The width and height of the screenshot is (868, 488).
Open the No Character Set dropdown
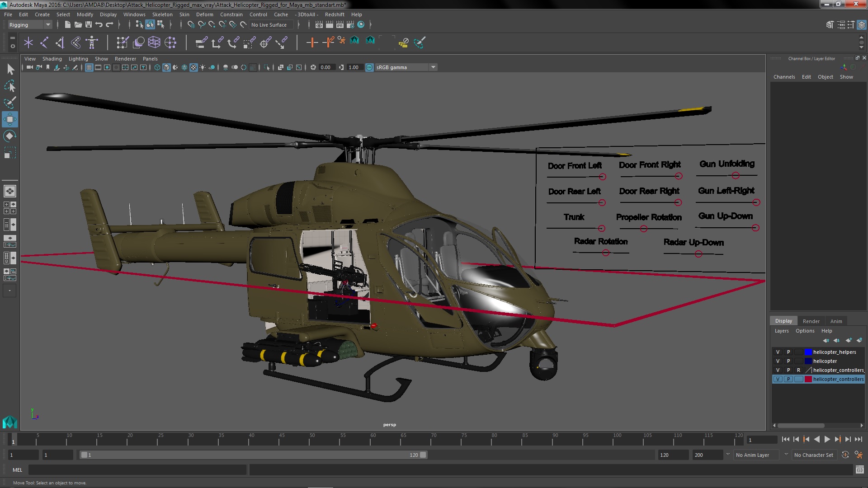click(816, 455)
